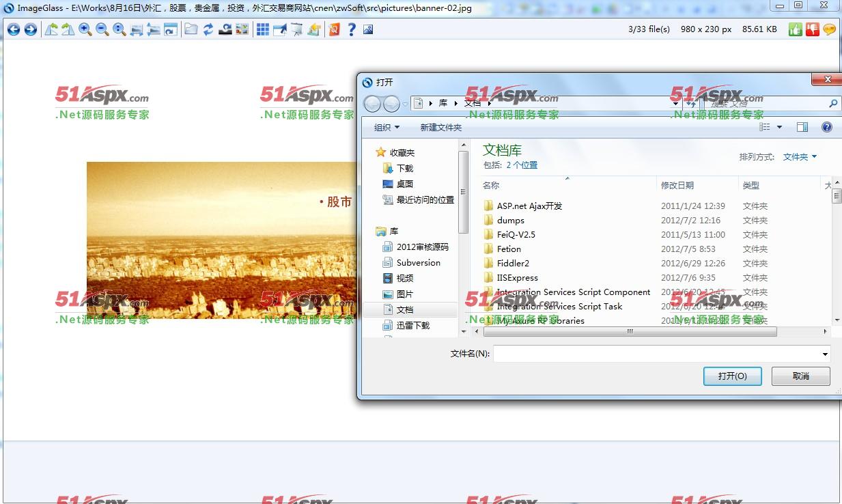Open recent locations dropdown arrow
This screenshot has width=842, height=504.
405,104
